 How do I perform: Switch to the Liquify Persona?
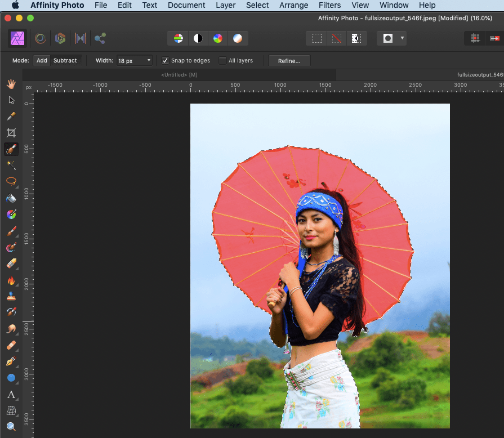[41, 38]
